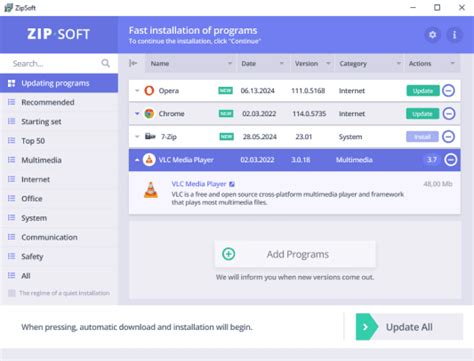
Task: Update Chrome with its Update button
Action: (x=422, y=114)
